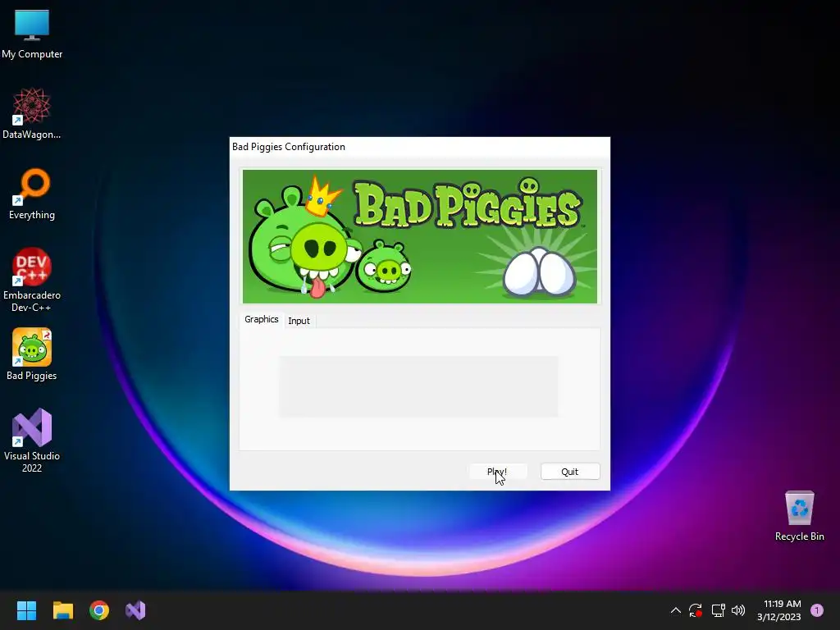Switch to the Graphics tab

(262, 319)
